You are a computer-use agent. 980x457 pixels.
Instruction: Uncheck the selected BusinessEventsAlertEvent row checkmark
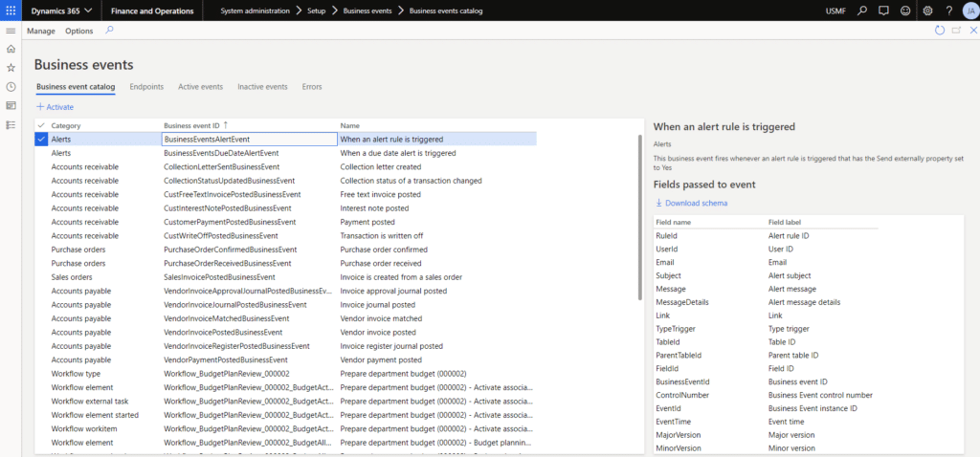coord(41,140)
